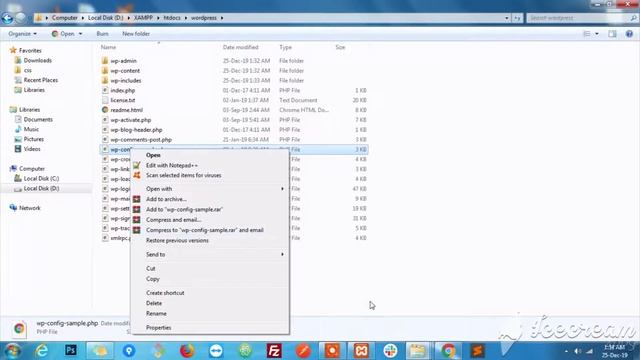Click the Burn toolbar button
This screenshot has height=360, width=640.
pyautogui.click(x=102, y=34)
